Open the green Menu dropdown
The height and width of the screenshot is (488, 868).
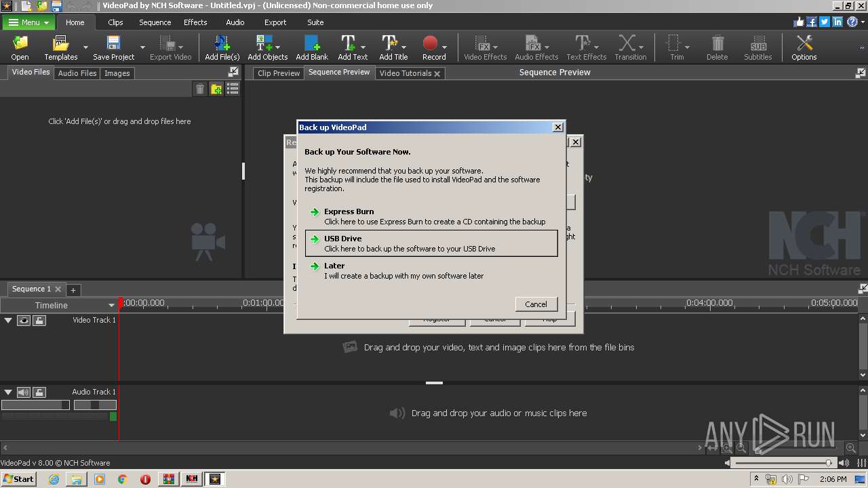(x=28, y=22)
